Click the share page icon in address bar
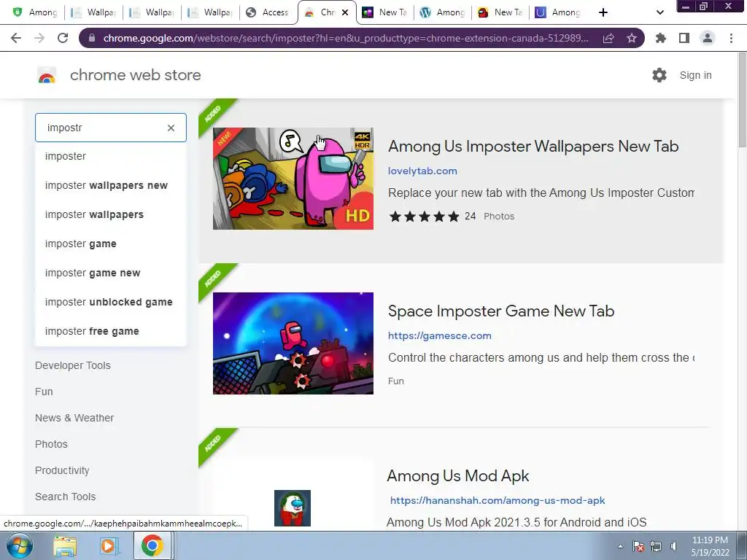The image size is (747, 560). 608,38
